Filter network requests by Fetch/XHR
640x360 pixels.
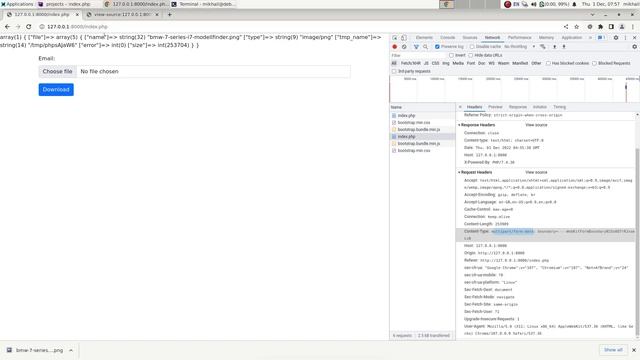point(410,63)
